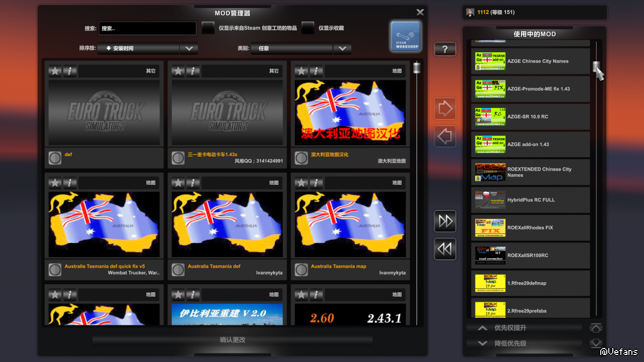Select 'AZGE-SR 10.9 RC' in active list
The width and height of the screenshot is (644, 362).
click(530, 116)
